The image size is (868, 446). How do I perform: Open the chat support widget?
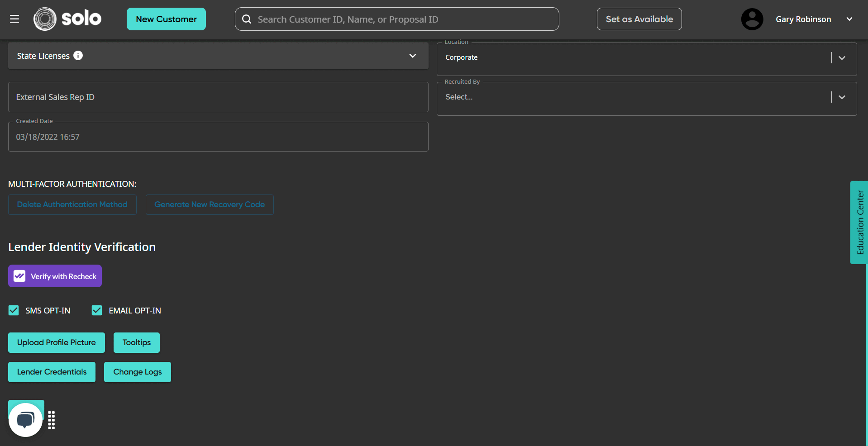point(25,419)
